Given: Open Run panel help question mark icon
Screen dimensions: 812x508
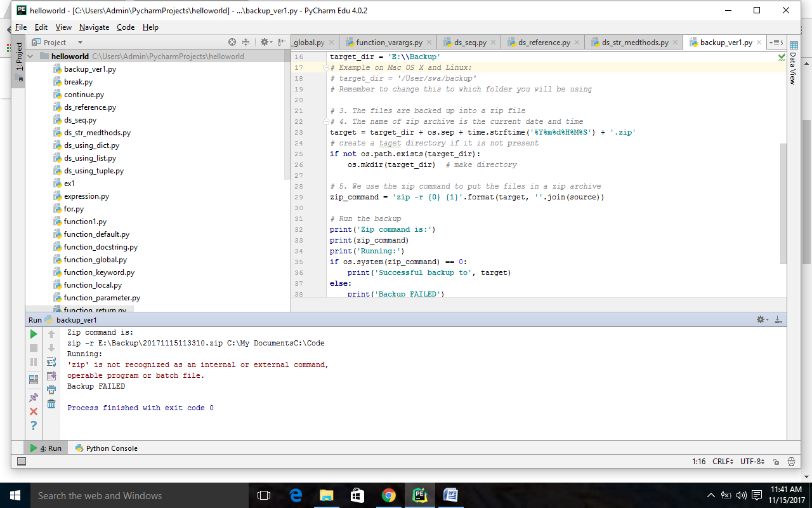Looking at the screenshot, I should [34, 425].
